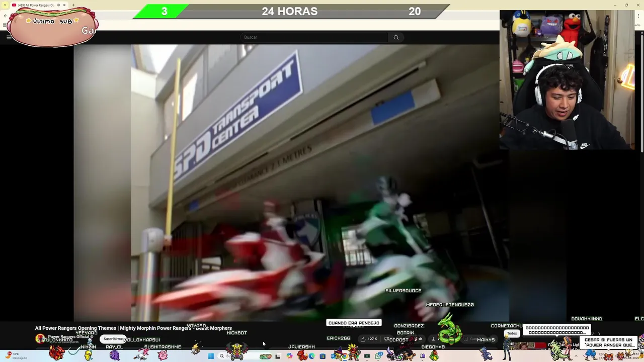Mute the tab via its speaker icon
This screenshot has width=644, height=362.
[58, 5]
